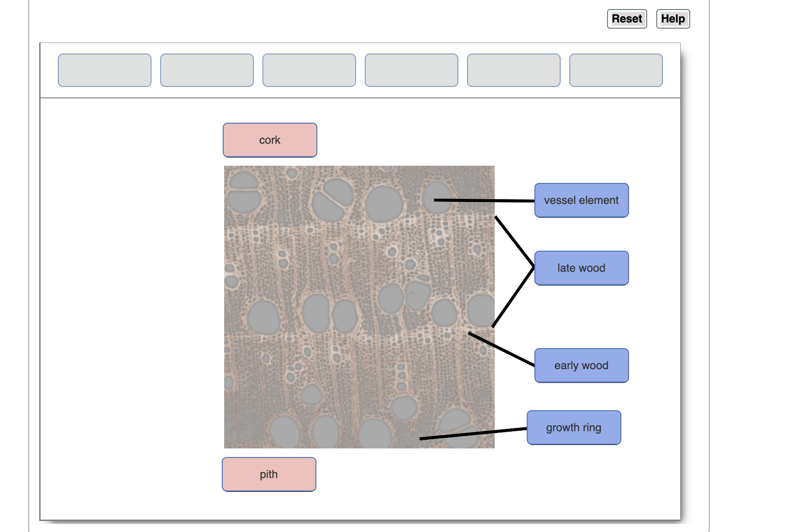803x532 pixels.
Task: Select the last empty word bank slot
Action: [616, 70]
